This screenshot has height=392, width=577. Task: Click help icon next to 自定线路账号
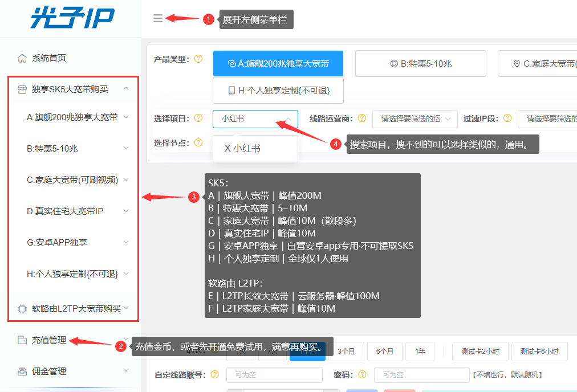[215, 374]
